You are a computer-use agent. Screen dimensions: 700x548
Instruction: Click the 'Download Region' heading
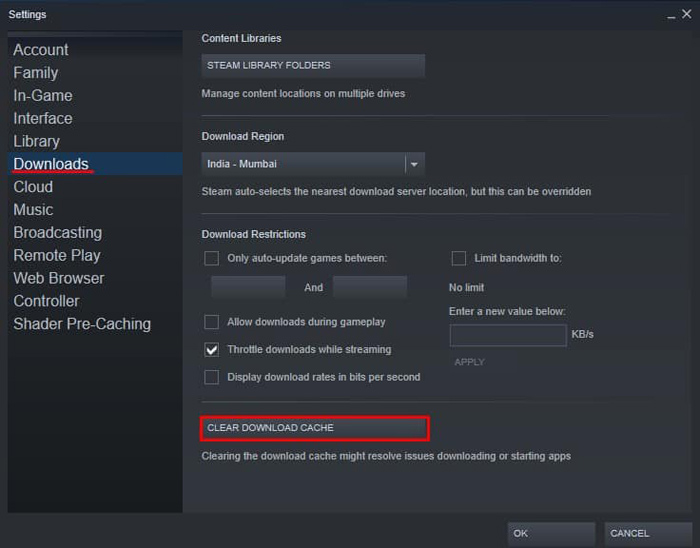coord(242,136)
